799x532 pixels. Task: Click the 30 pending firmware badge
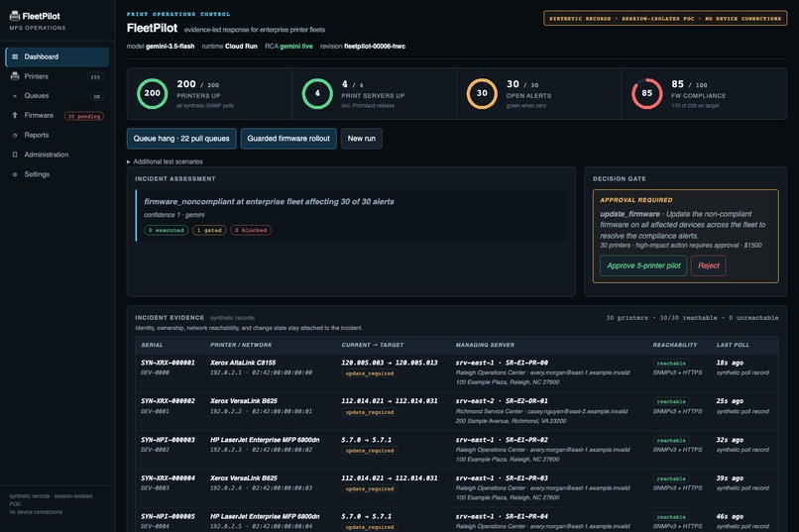[x=84, y=116]
